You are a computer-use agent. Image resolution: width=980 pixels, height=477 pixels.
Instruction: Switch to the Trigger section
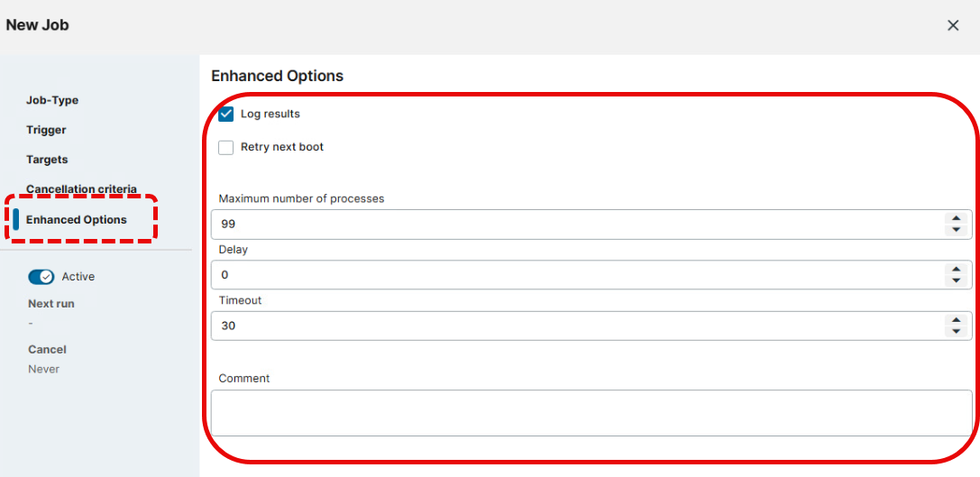pyautogui.click(x=46, y=130)
